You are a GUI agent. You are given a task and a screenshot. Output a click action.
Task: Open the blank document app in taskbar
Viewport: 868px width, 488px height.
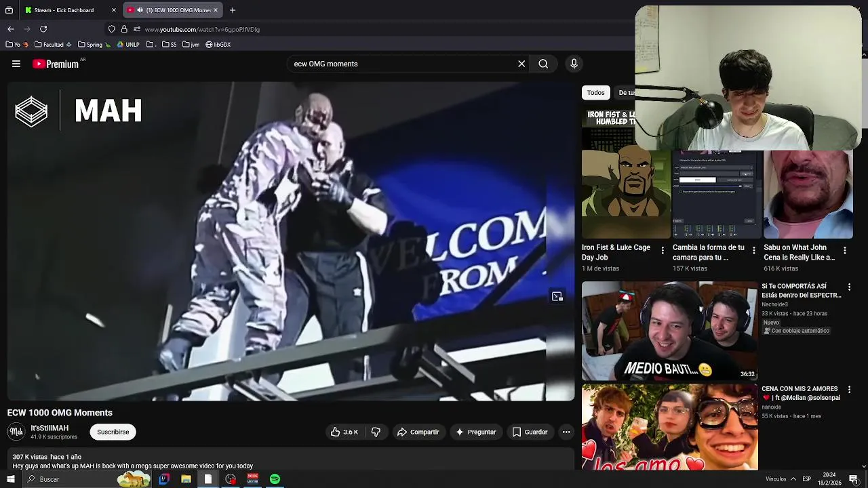(208, 479)
